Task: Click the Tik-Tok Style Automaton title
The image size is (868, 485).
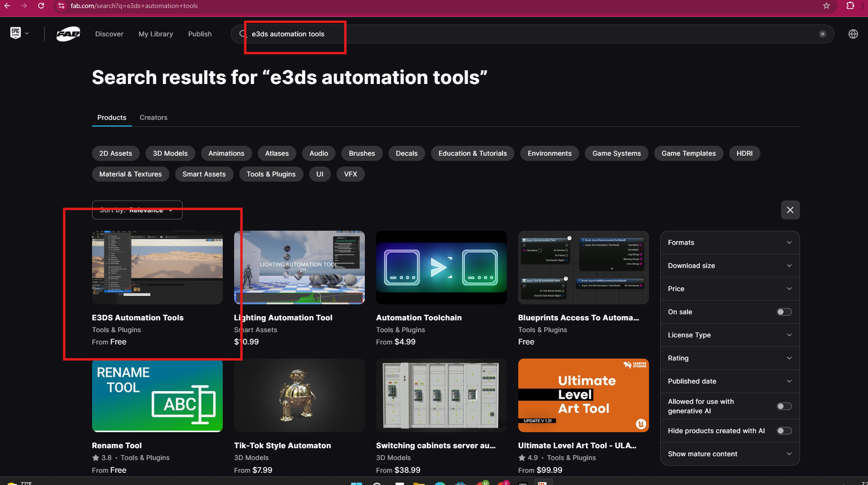Action: click(282, 445)
